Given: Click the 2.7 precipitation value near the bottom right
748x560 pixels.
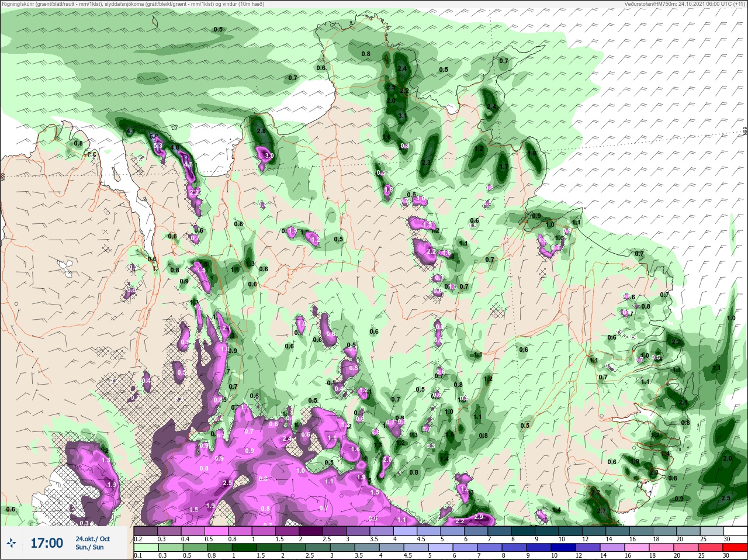Looking at the screenshot, I should (602, 511).
